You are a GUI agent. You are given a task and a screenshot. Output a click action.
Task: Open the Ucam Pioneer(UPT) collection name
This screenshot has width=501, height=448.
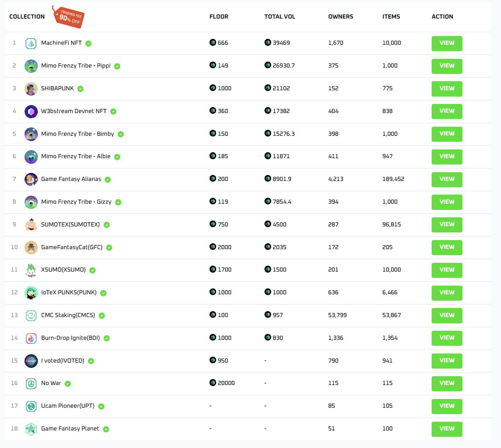pyautogui.click(x=68, y=406)
